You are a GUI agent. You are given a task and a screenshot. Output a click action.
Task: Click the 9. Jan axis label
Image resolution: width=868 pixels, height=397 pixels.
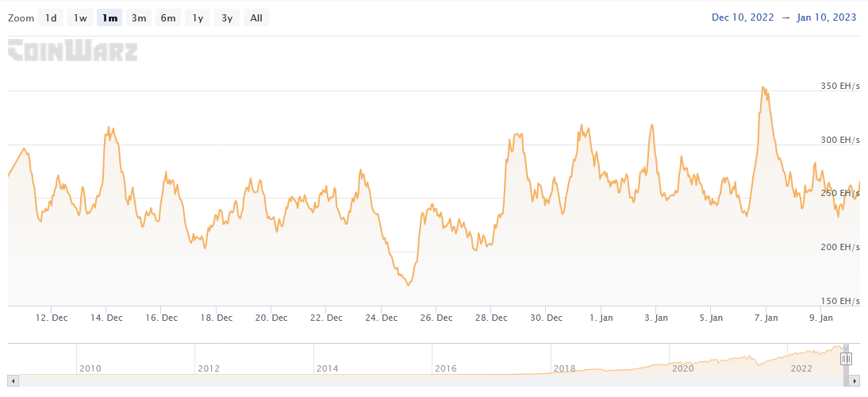click(x=821, y=318)
